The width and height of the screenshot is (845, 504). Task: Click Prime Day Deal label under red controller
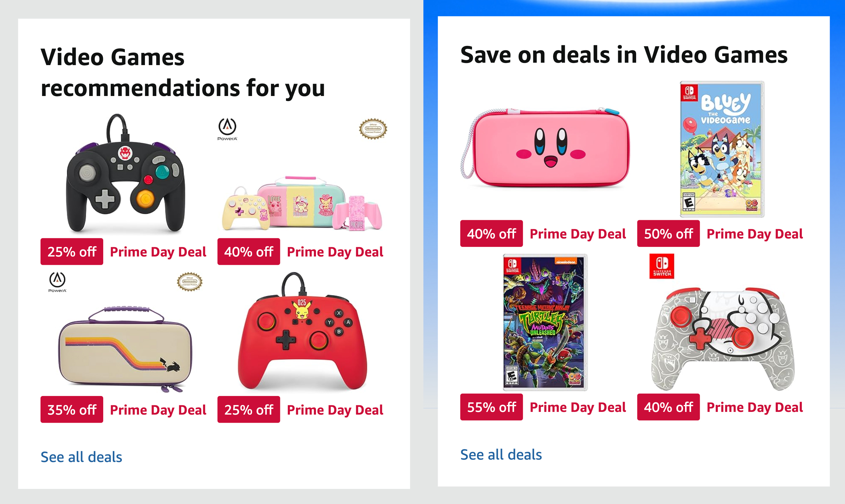[x=335, y=410]
